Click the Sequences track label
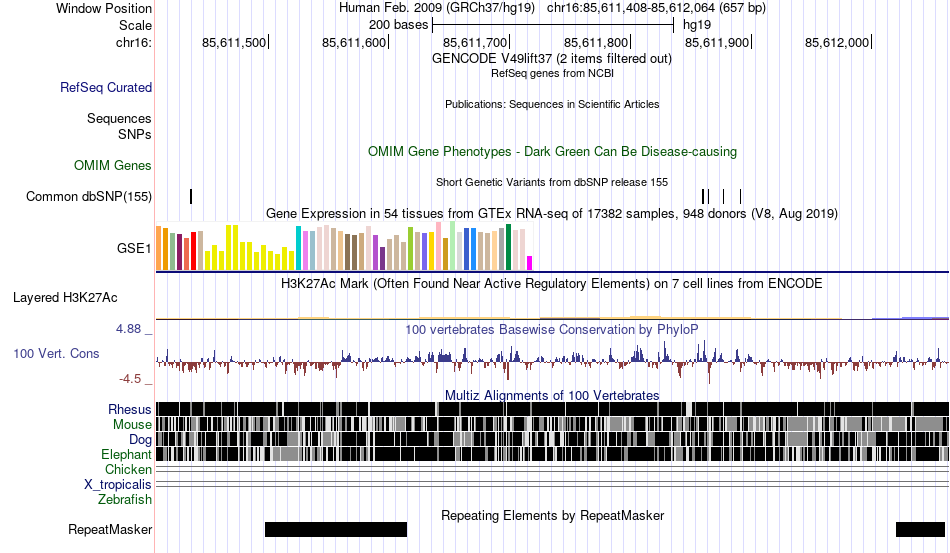 click(119, 118)
